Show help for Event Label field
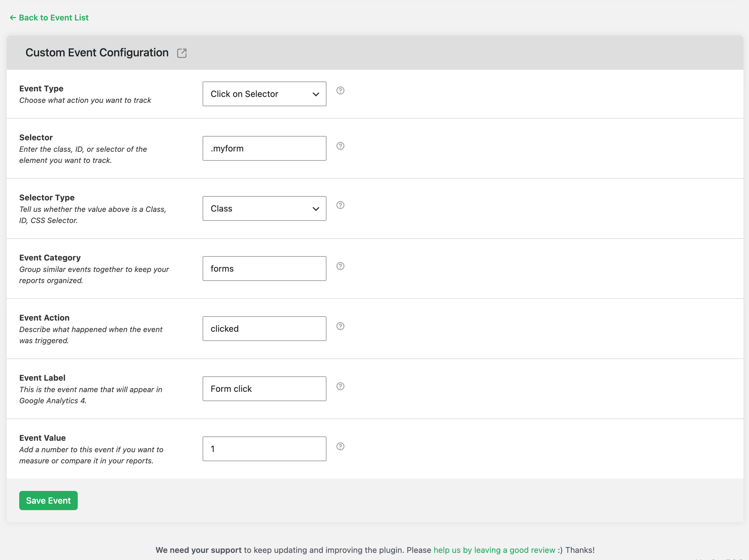The height and width of the screenshot is (560, 749). point(340,386)
